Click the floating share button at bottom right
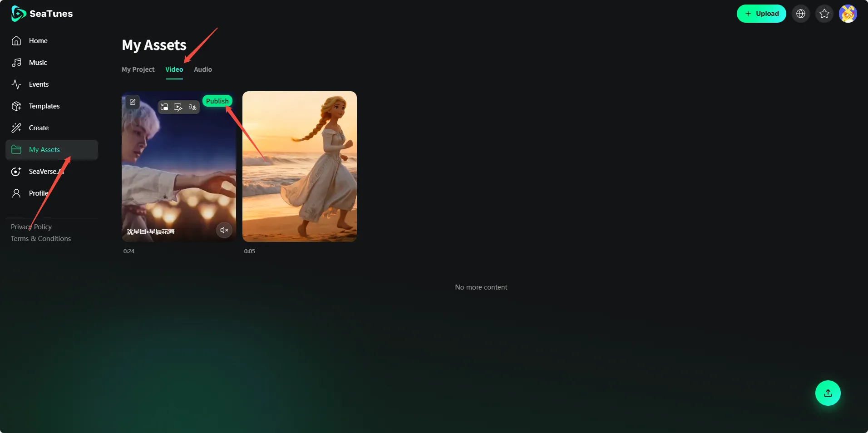The width and height of the screenshot is (868, 433). point(828,393)
